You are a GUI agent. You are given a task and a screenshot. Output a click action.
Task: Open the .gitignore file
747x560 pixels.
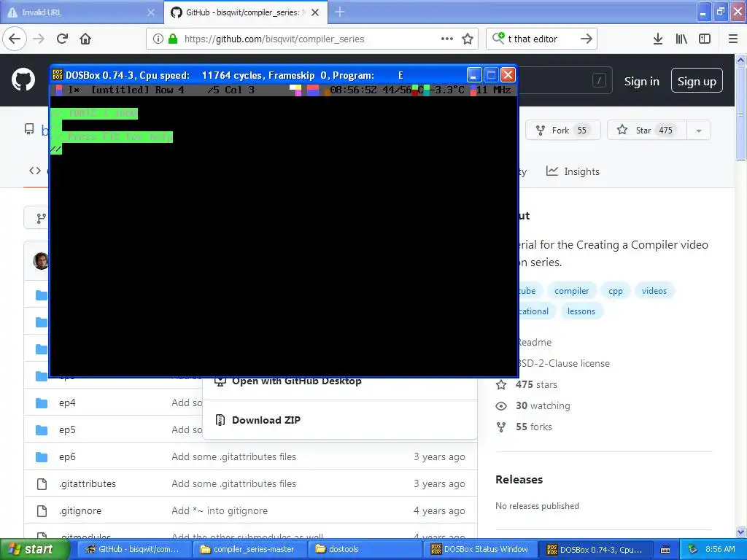80,510
